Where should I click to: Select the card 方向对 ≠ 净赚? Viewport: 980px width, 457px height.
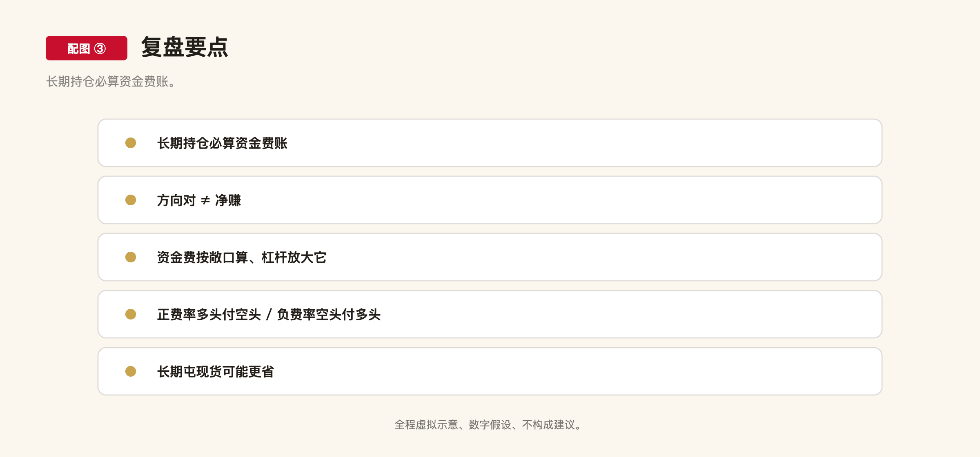point(490,200)
